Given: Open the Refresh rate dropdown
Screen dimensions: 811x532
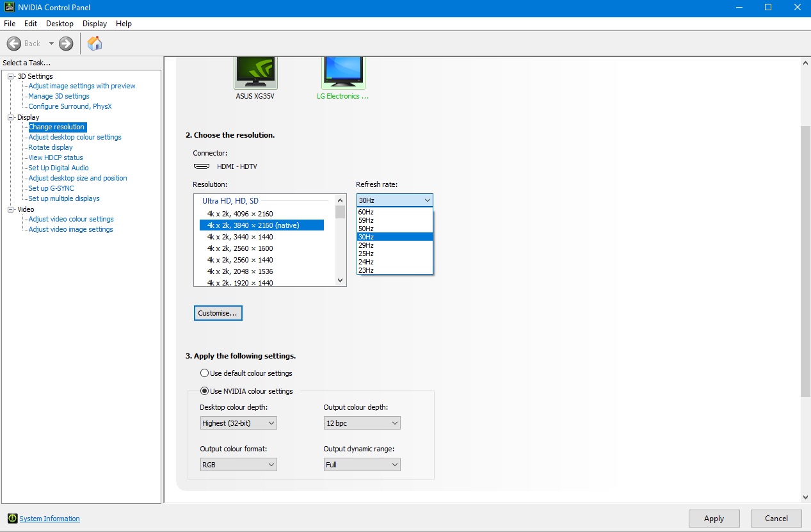Looking at the screenshot, I should [x=395, y=200].
